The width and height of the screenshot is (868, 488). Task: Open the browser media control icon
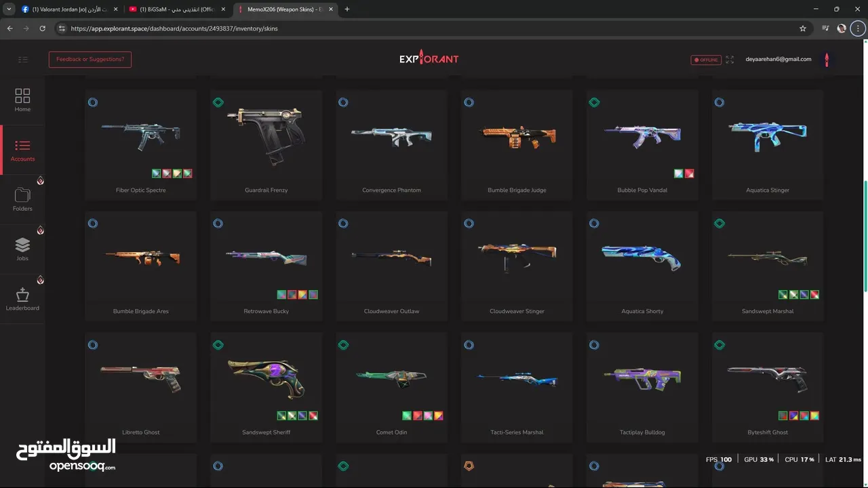pyautogui.click(x=825, y=28)
